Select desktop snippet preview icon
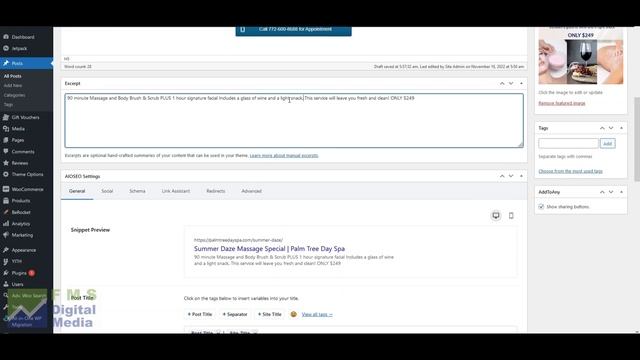Viewport: 640px width, 360px height. [496, 216]
